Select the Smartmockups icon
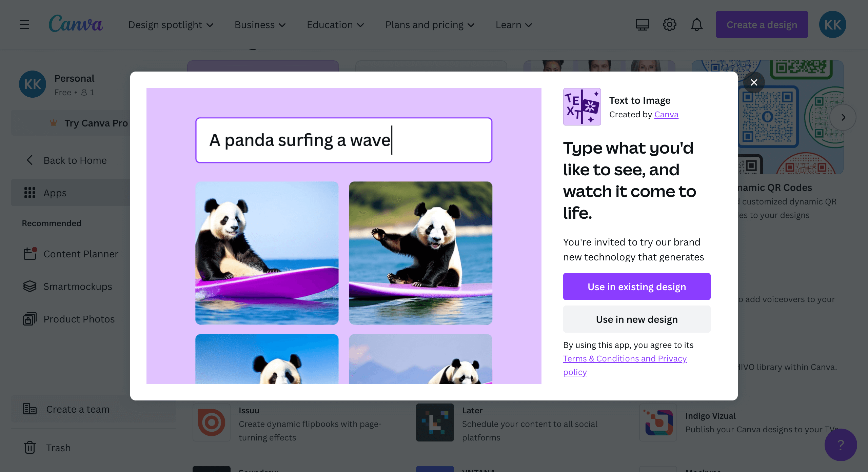Viewport: 868px width, 472px height. (30, 286)
